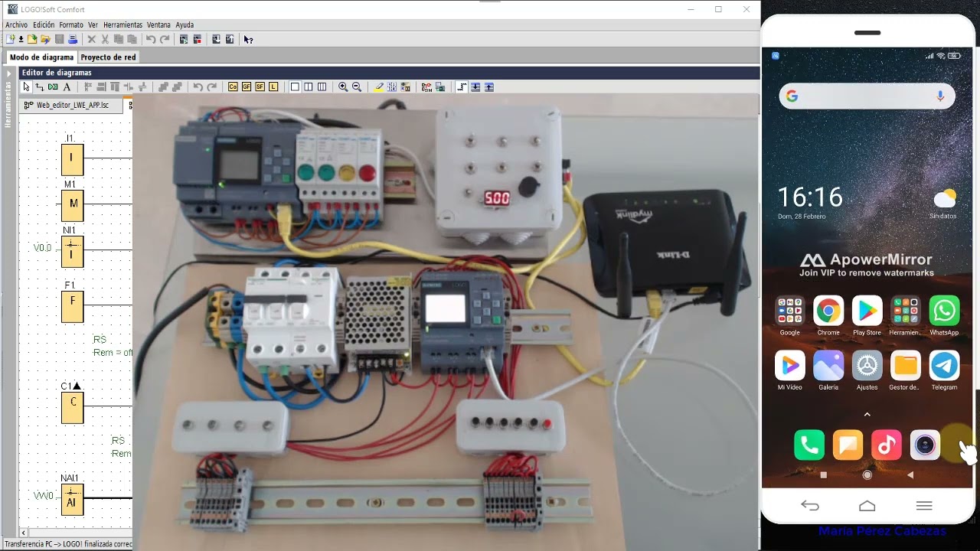Select the NAI1 analog input block
The height and width of the screenshot is (551, 980).
pos(72,499)
